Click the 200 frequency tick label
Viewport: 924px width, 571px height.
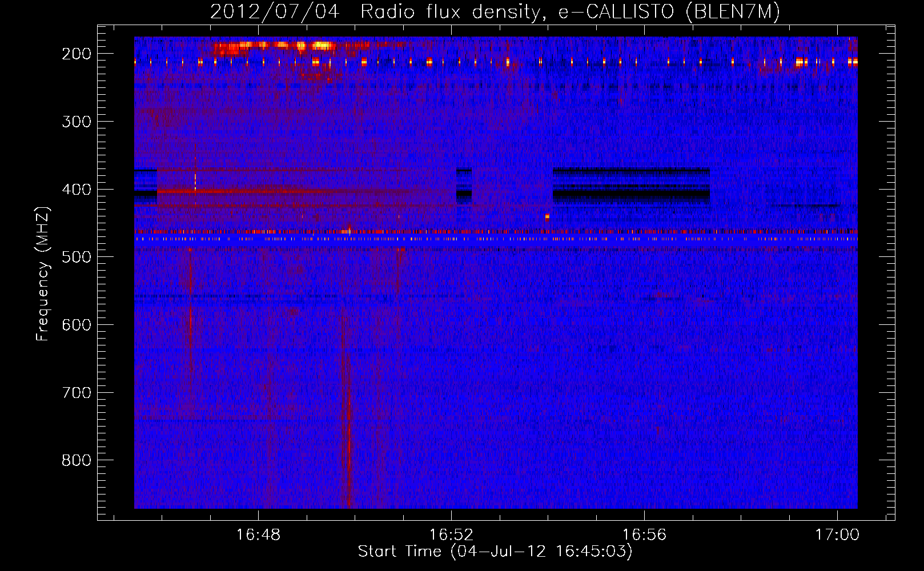76,54
